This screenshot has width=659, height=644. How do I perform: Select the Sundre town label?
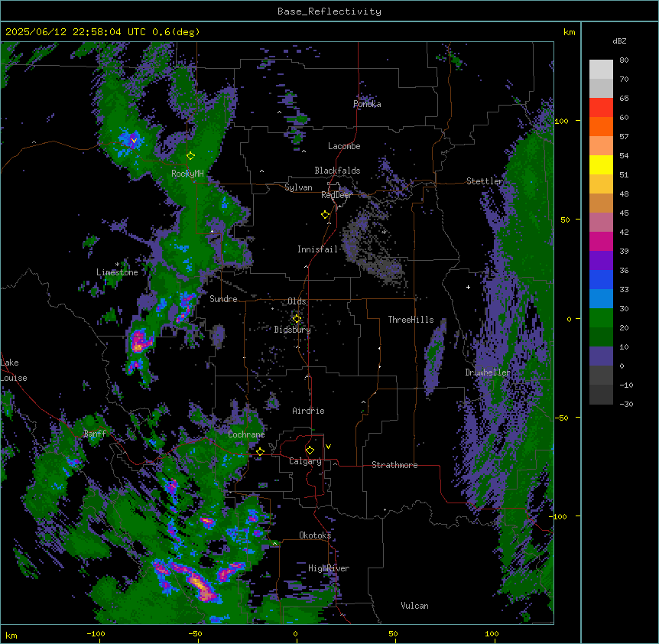pos(223,299)
